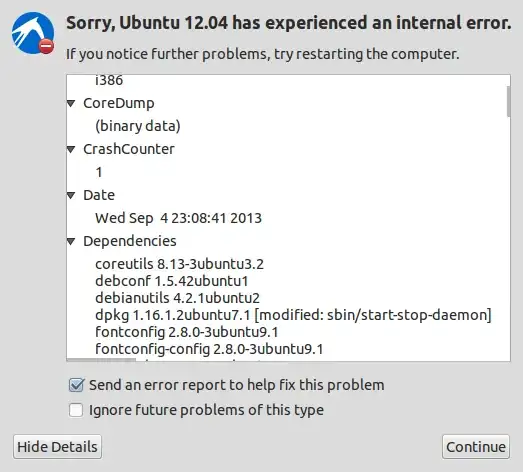Screen dimensions: 523x472
Task: Click the fontconfig-config 2.8.0-3ubuntu9.1 line
Action: pyautogui.click(x=209, y=349)
